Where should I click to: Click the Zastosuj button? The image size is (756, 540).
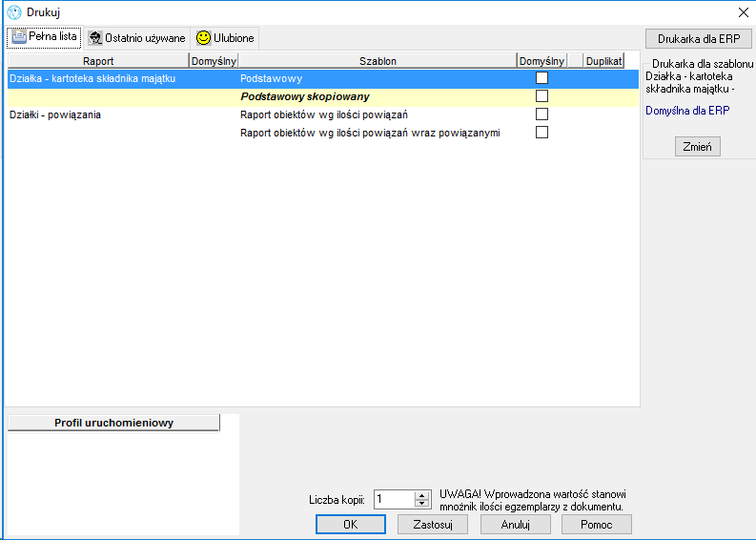433,525
